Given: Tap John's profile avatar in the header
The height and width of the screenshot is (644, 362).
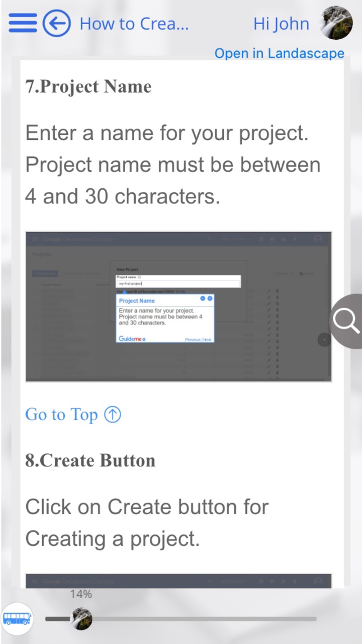Looking at the screenshot, I should click(336, 23).
